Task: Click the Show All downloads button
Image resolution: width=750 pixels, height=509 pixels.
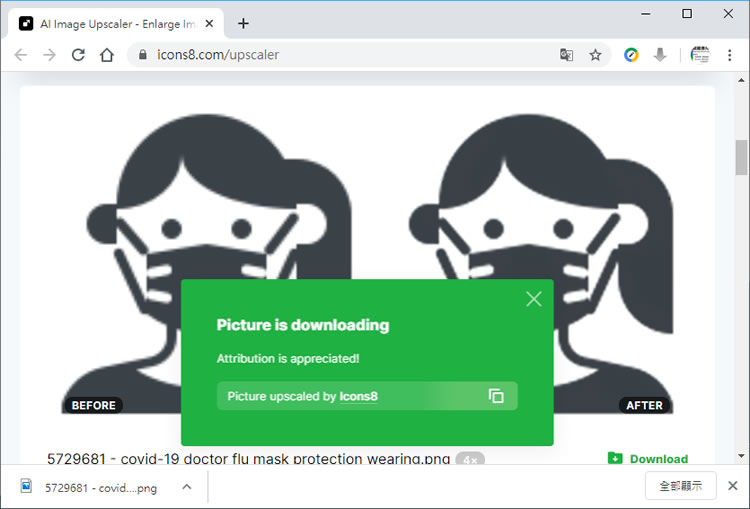Action: 680,487
